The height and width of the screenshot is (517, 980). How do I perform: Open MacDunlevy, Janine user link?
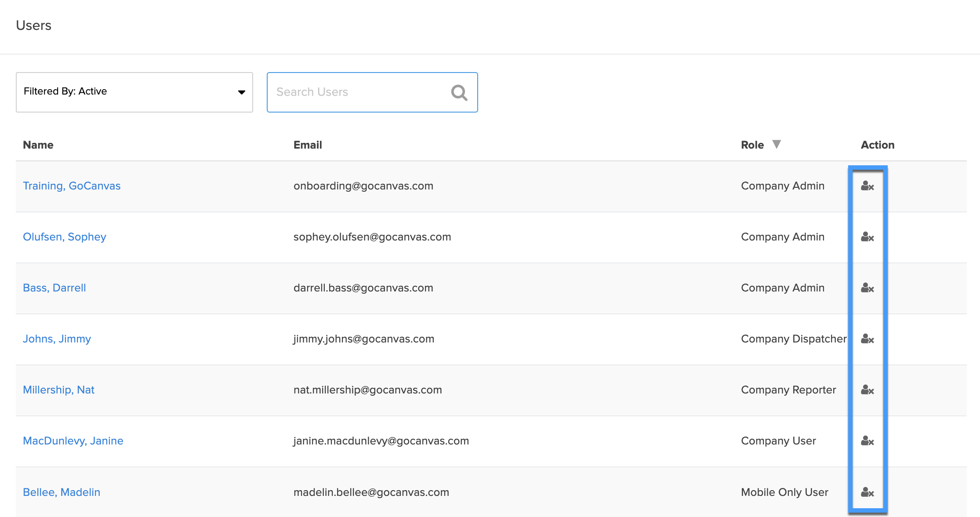tap(73, 441)
